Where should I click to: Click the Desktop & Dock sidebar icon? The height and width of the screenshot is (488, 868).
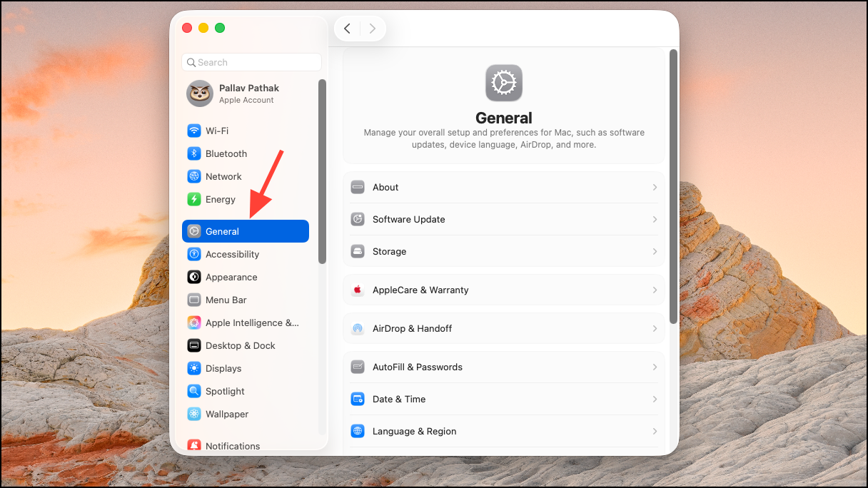[194, 345]
